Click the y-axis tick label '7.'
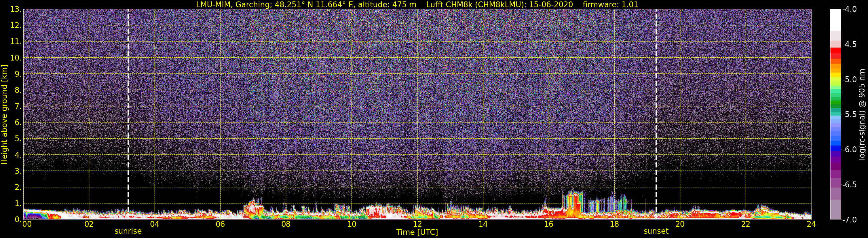 coord(18,107)
